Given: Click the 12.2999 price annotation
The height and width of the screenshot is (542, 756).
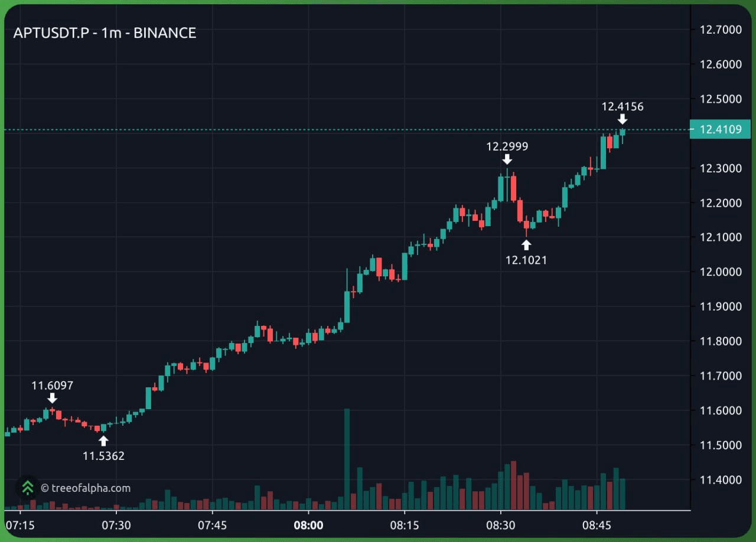Looking at the screenshot, I should coord(507,146).
